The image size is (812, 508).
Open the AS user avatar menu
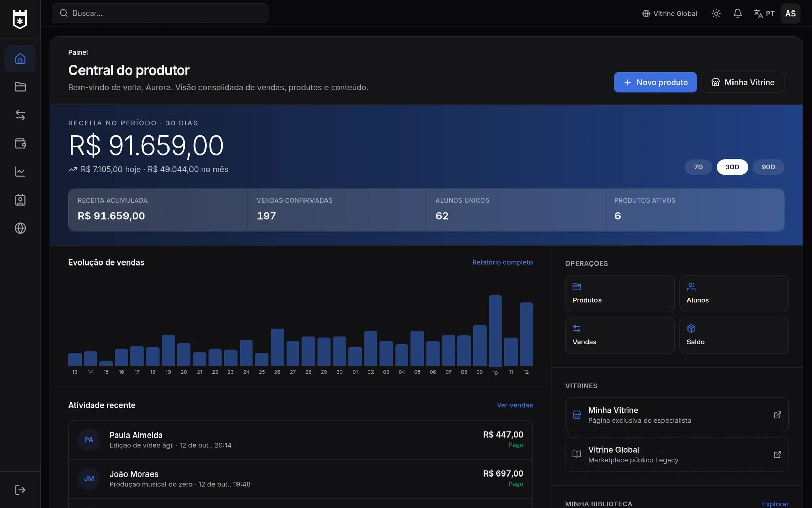point(790,14)
